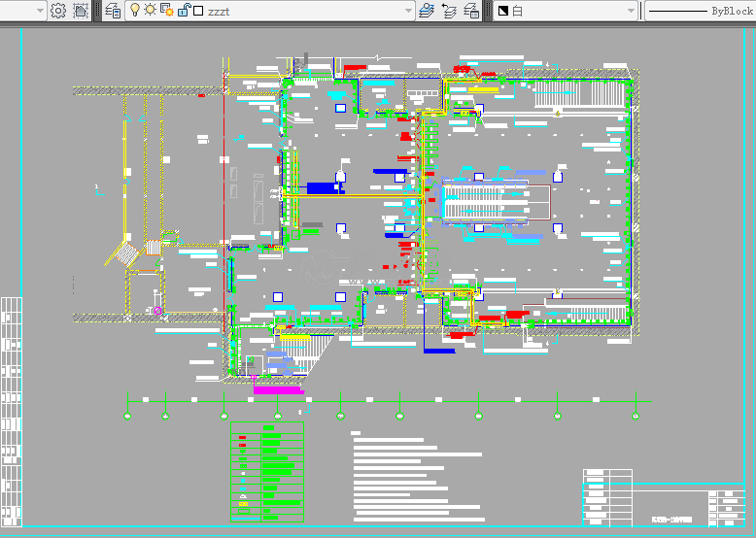This screenshot has width=756, height=538.
Task: Expand the workspace selector dropdown arrow
Action: [x=40, y=11]
